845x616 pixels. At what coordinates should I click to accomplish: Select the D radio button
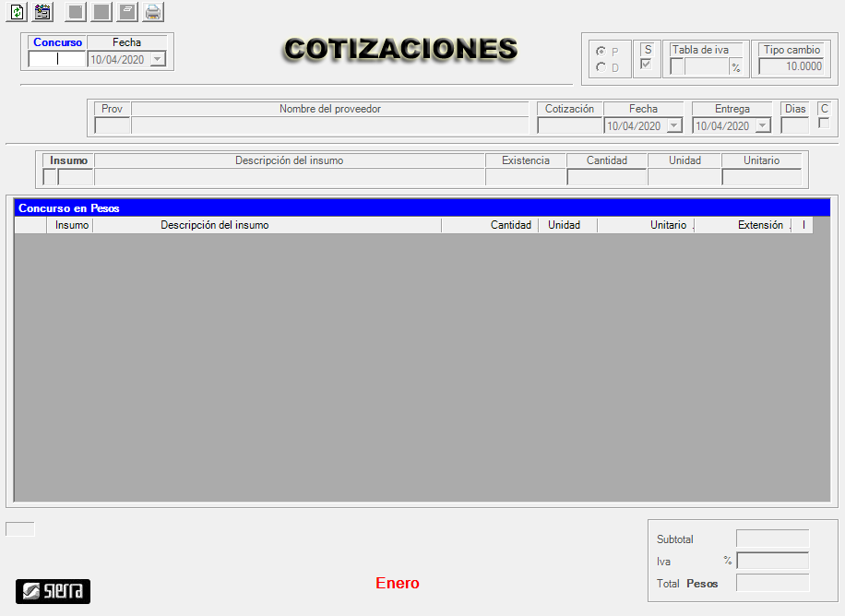(601, 67)
